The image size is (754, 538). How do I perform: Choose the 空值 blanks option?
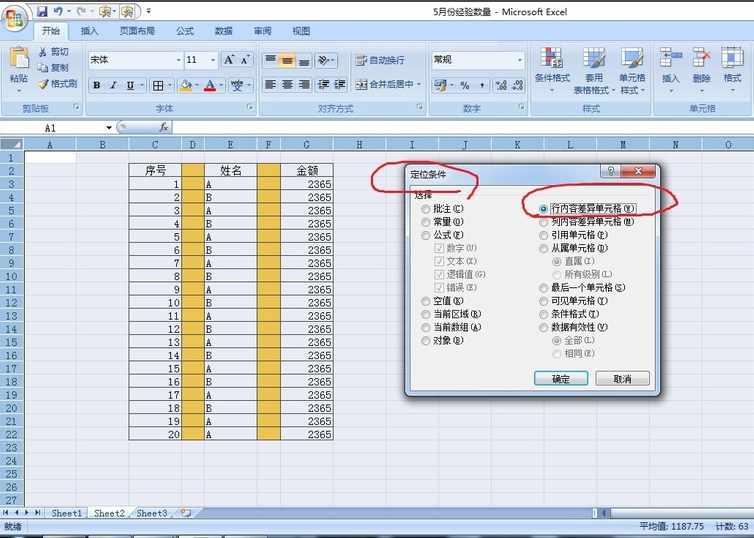[426, 301]
